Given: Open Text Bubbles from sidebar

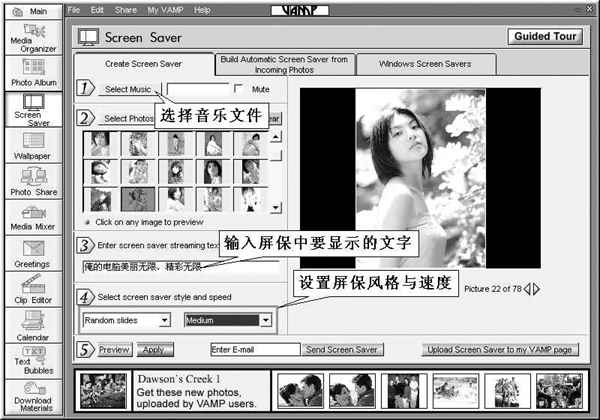Looking at the screenshot, I should click(x=33, y=361).
